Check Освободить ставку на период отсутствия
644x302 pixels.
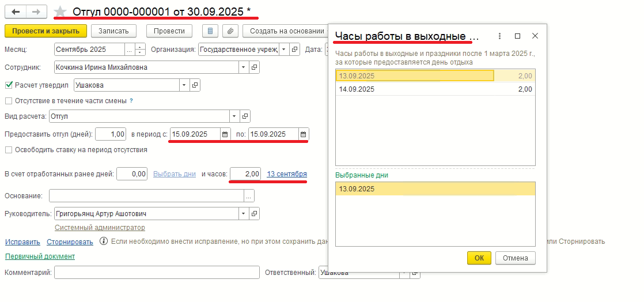[9, 150]
